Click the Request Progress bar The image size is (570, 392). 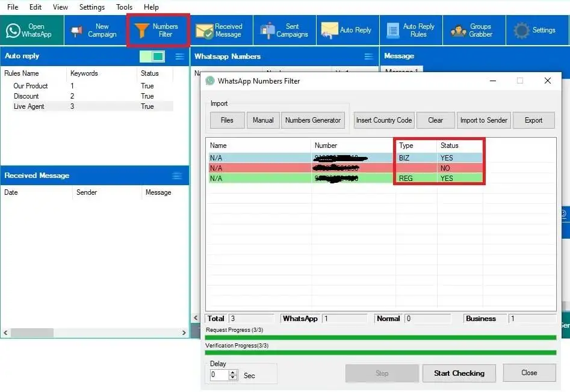pos(380,337)
